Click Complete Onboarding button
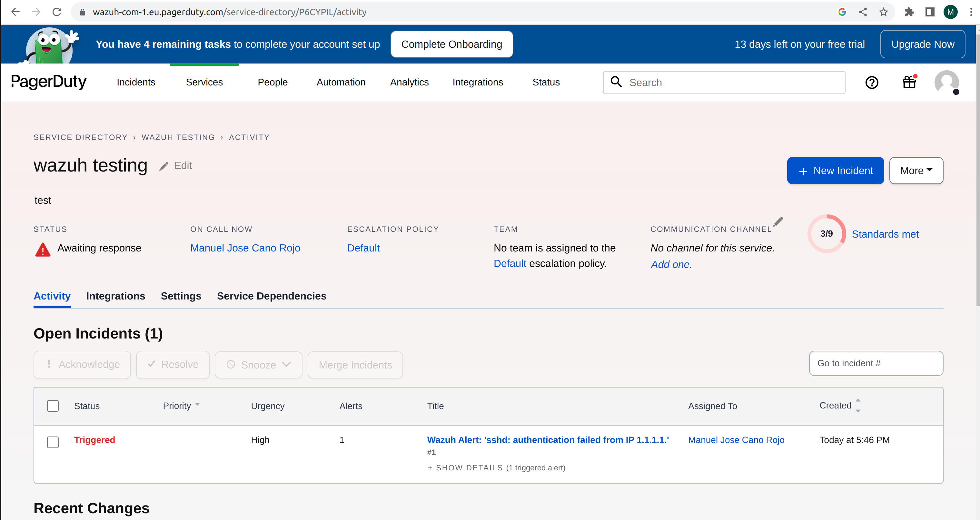The width and height of the screenshot is (980, 520). (x=452, y=44)
